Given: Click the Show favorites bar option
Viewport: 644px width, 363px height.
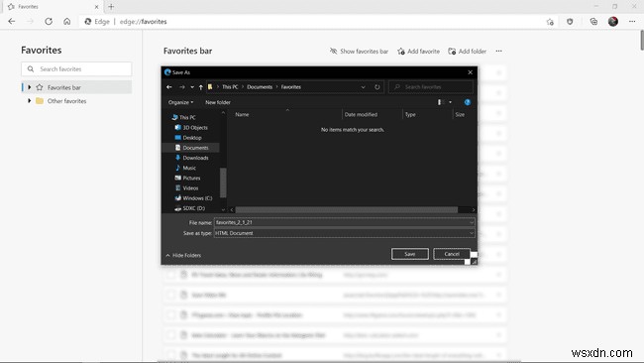Looking at the screenshot, I should [x=359, y=51].
